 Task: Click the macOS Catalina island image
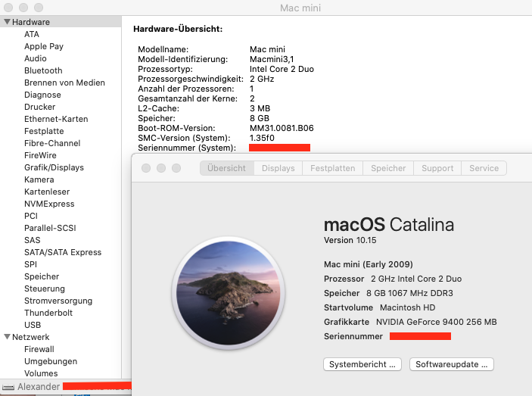pos(229,293)
